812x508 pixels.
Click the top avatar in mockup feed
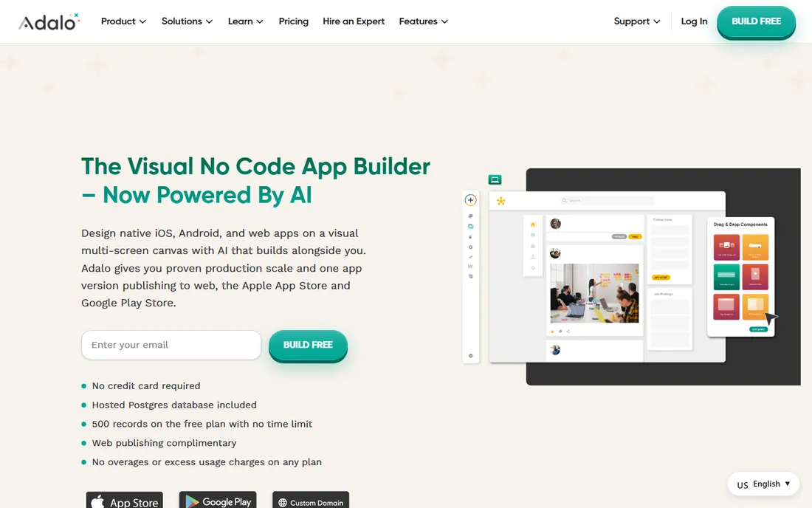pyautogui.click(x=556, y=224)
